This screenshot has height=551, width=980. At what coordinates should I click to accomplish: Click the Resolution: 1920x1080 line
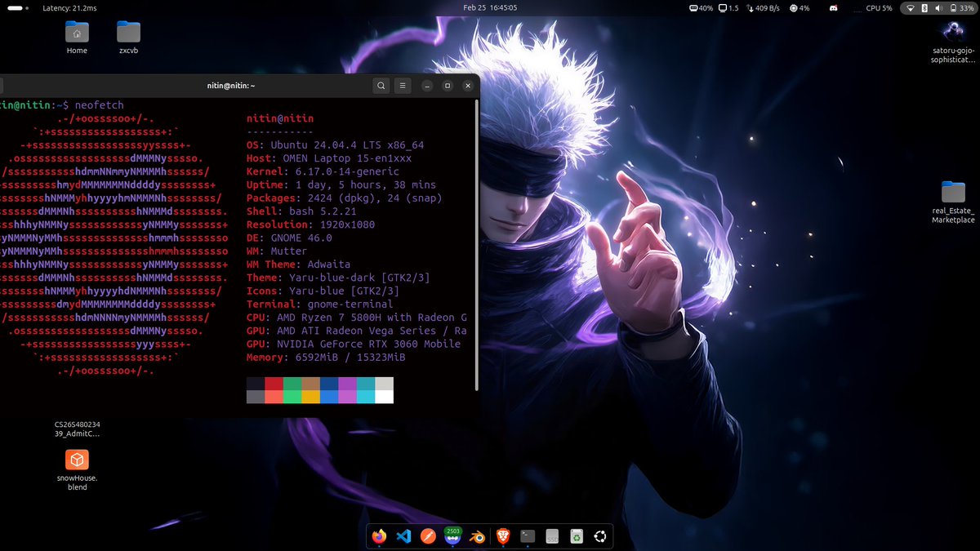click(x=310, y=224)
